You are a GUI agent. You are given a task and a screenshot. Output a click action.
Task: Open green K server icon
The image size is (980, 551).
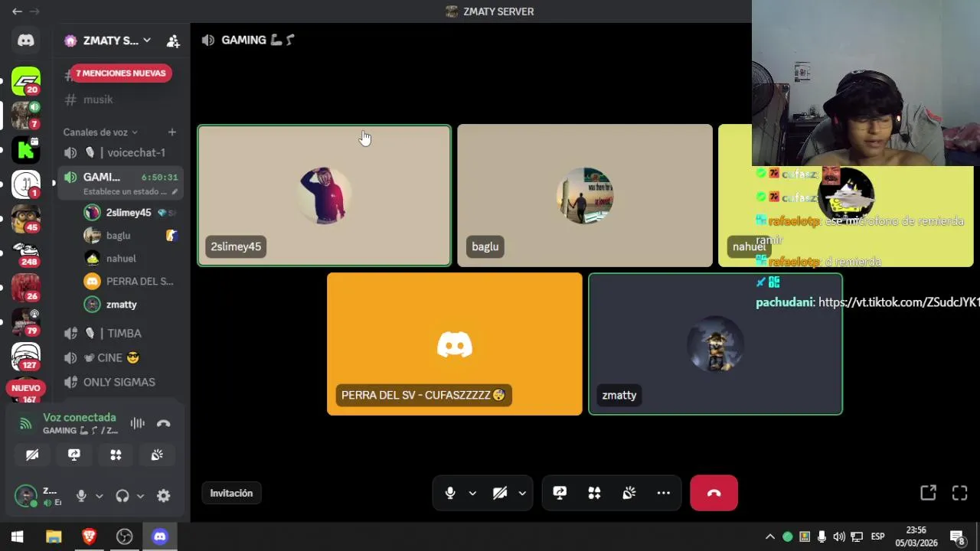[x=26, y=149]
